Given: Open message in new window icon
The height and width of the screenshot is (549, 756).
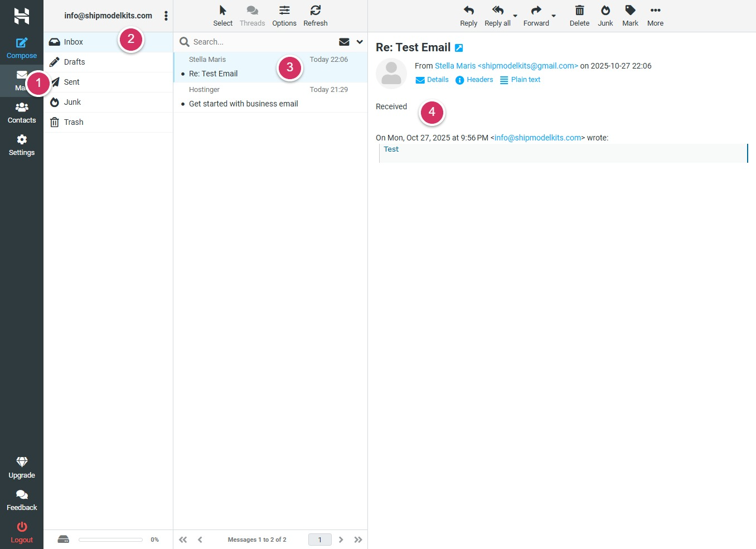Looking at the screenshot, I should pyautogui.click(x=459, y=48).
